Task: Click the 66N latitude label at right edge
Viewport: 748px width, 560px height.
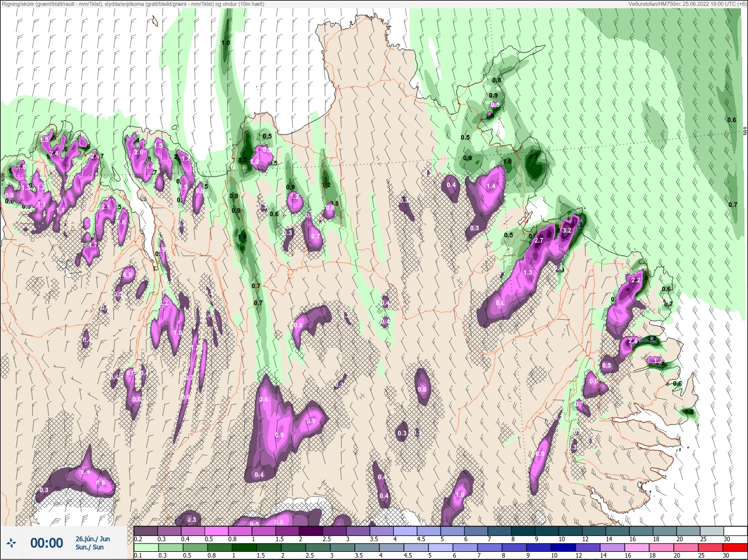Action: [x=745, y=132]
